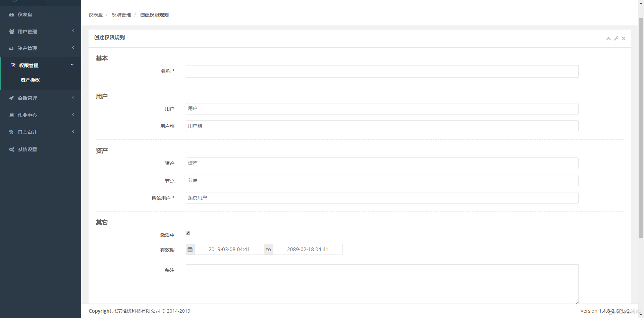Open the 资产 selection dropdown
644x318 pixels.
click(x=382, y=163)
